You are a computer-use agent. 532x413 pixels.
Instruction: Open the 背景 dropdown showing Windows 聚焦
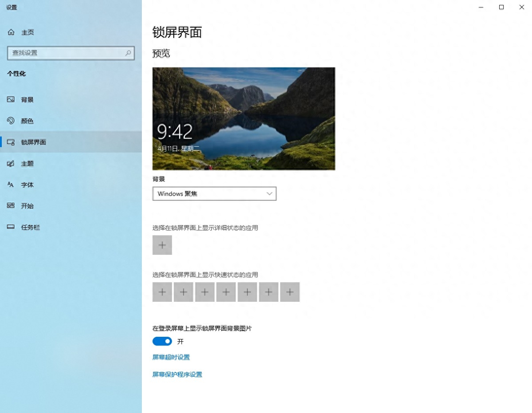(214, 194)
